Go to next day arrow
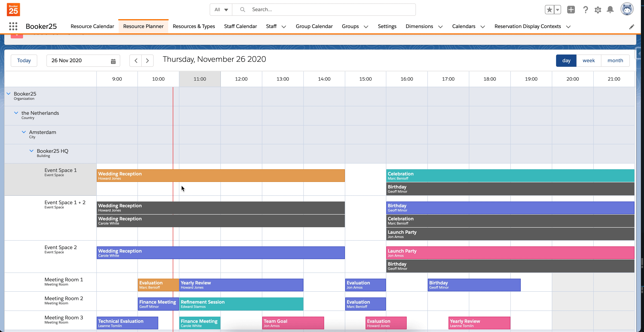644x332 pixels. (x=147, y=61)
